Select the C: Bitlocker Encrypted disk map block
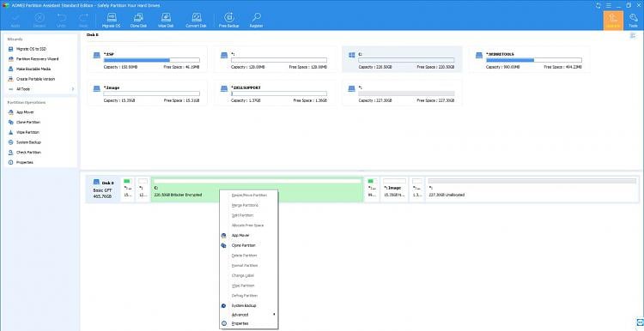The height and width of the screenshot is (331, 644). tap(257, 190)
